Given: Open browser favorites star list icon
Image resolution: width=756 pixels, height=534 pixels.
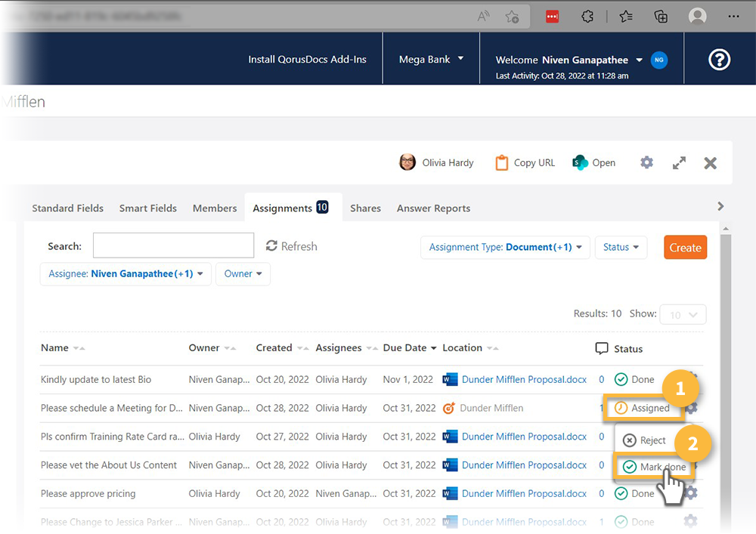Looking at the screenshot, I should [x=625, y=16].
